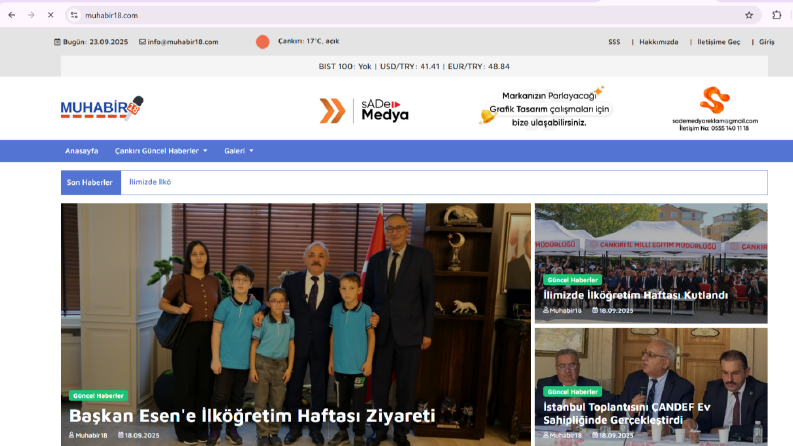
Task: Stop page loading with the X button
Action: click(x=51, y=15)
